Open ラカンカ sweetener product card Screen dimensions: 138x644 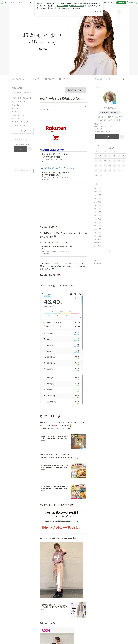(64, 441)
